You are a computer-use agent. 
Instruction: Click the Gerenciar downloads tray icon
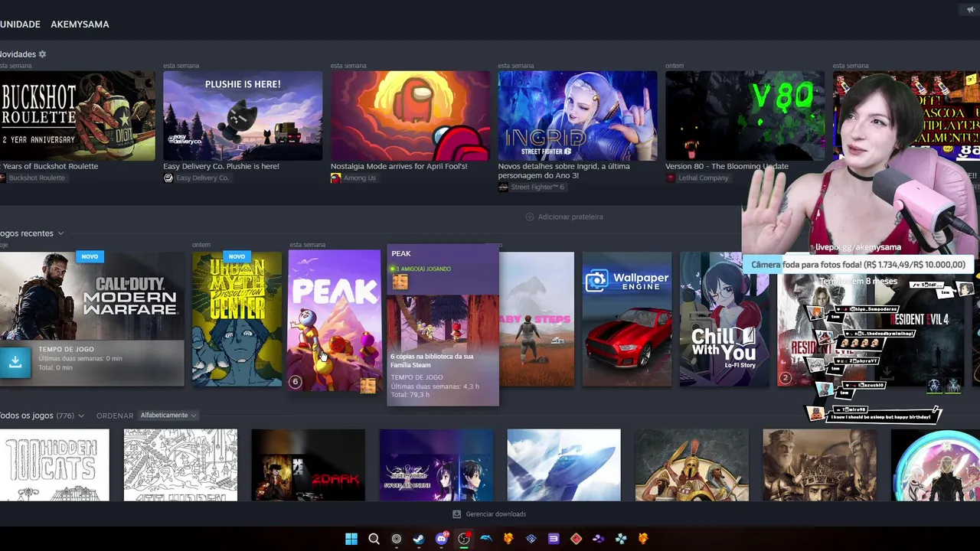coord(457,514)
